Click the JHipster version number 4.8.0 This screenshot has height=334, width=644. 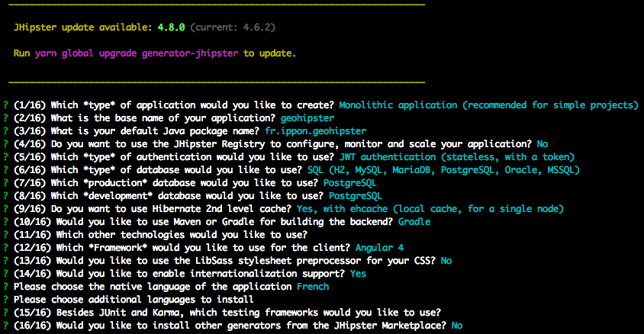click(170, 27)
